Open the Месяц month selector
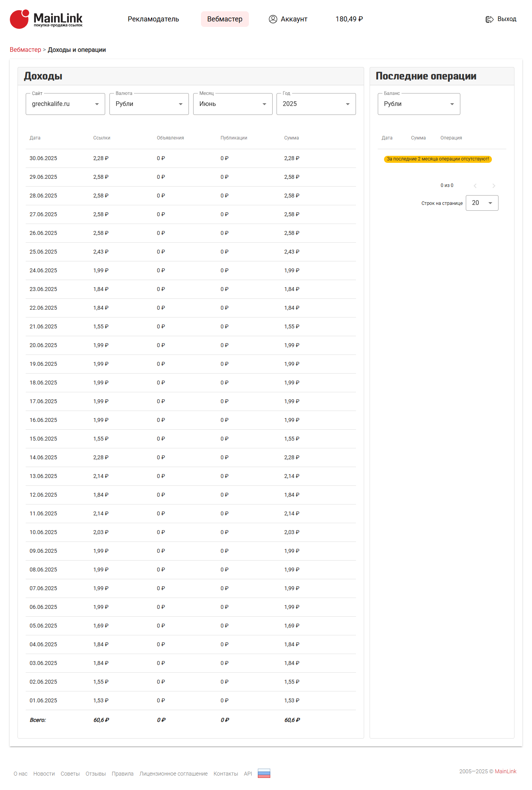The height and width of the screenshot is (790, 532). coord(233,104)
